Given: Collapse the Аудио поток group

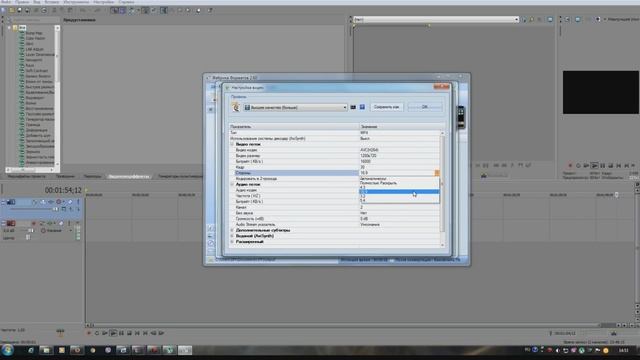Looking at the screenshot, I should click(232, 184).
